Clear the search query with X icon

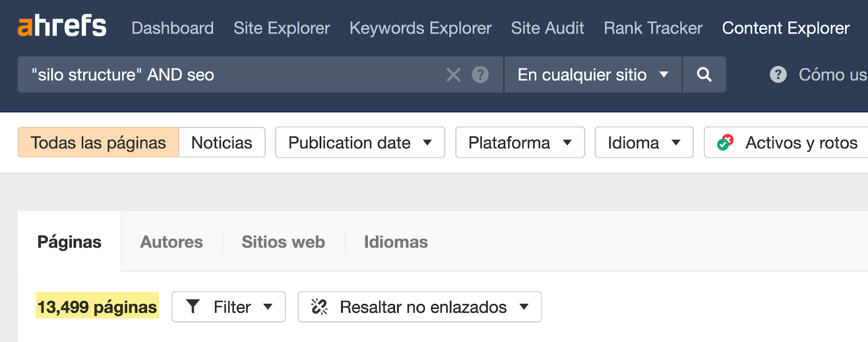click(453, 74)
